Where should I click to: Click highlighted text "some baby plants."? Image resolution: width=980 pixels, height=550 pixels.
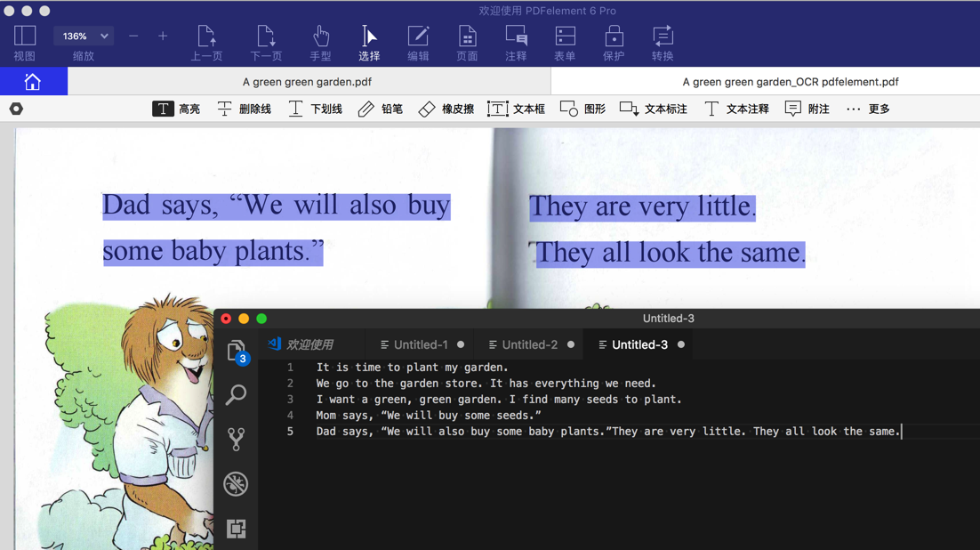[x=213, y=252]
